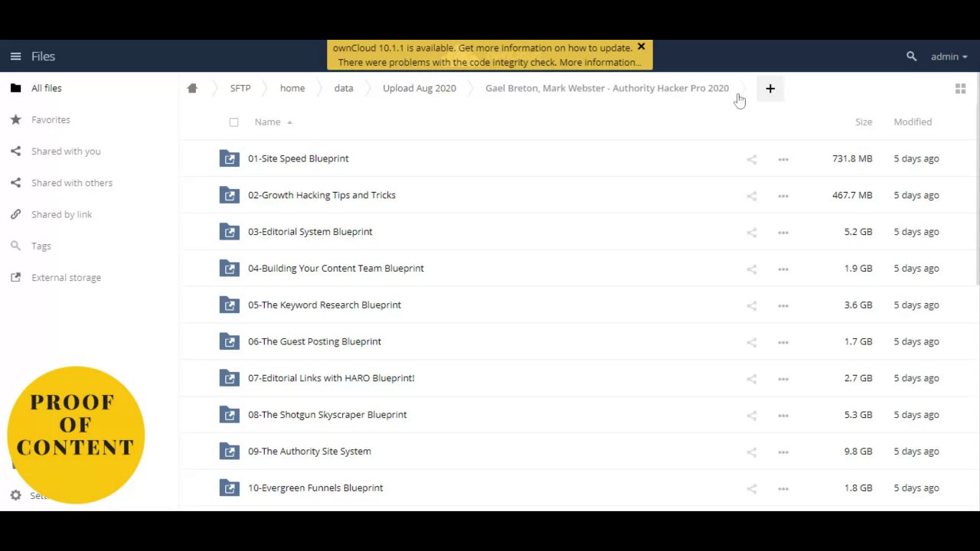Share 07-Editorial Links with HARO Blueprint
This screenshot has height=551, width=980.
click(x=752, y=379)
